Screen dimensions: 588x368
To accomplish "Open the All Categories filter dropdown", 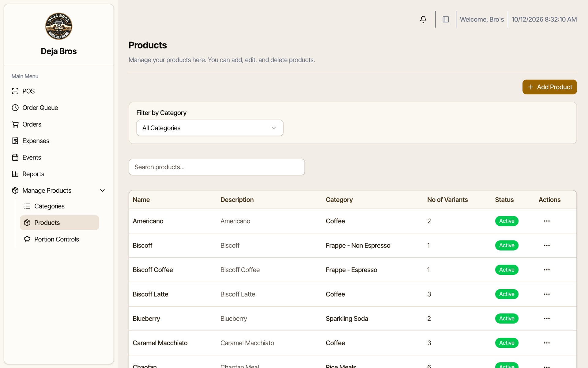I will click(x=210, y=128).
